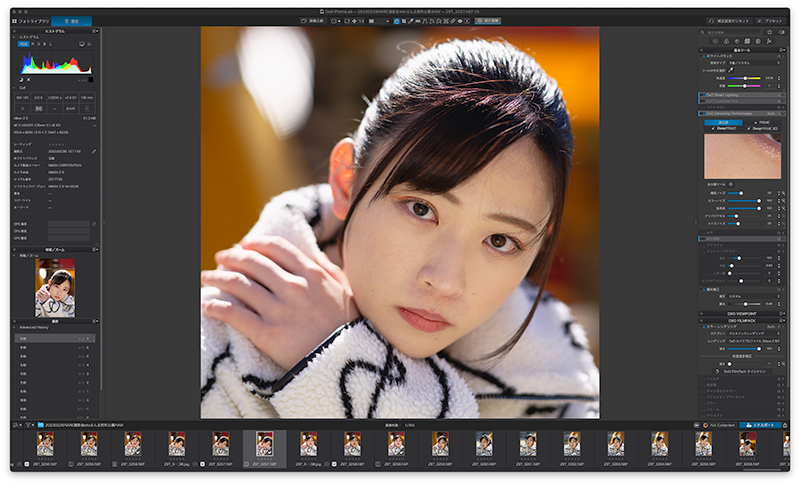Select the RGB histogram channel

[x=23, y=44]
